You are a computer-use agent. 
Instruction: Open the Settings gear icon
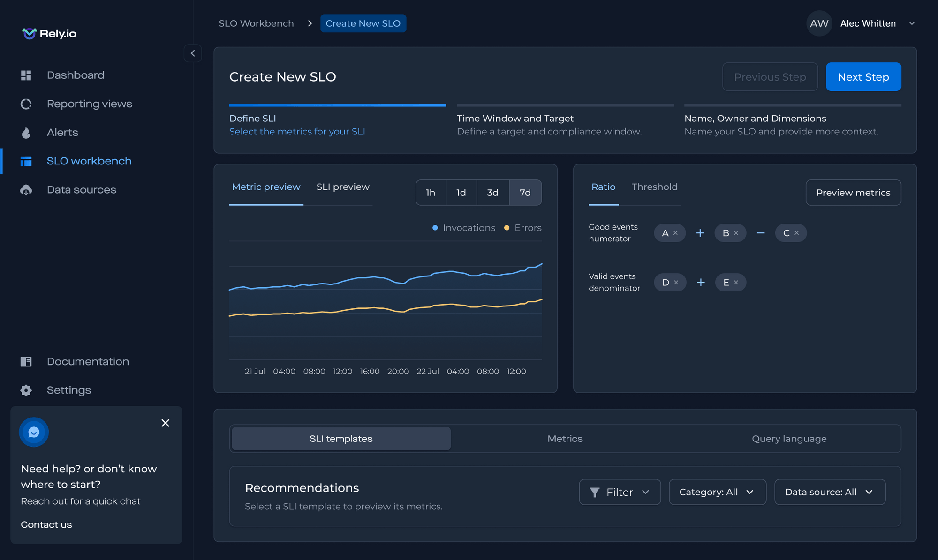[26, 390]
